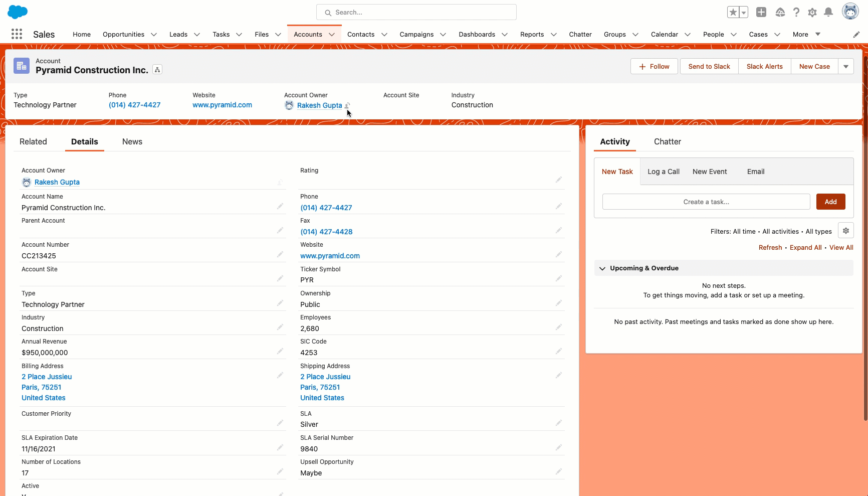This screenshot has height=496, width=868.
Task: Edit the Billing Address pencil icon
Action: point(280,375)
